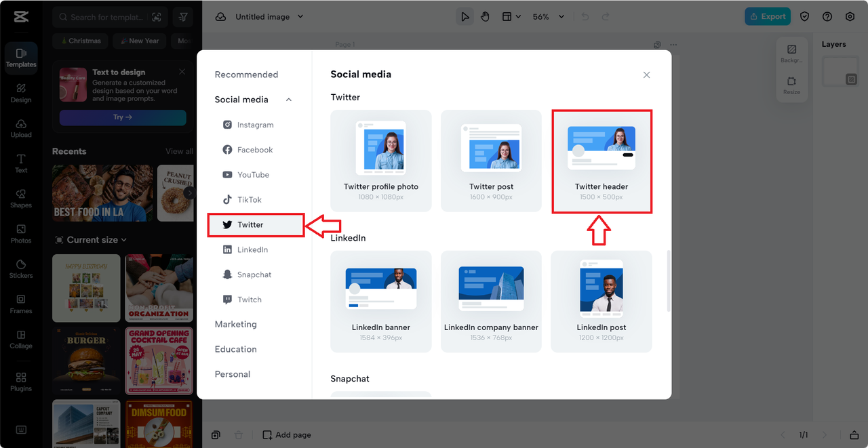
Task: Open the Frames sidebar panel
Action: click(21, 304)
